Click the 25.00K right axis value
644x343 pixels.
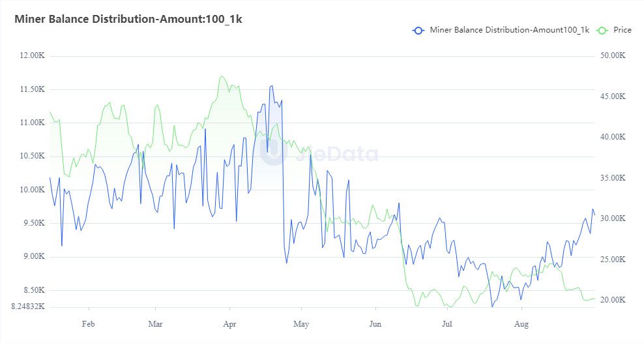pos(613,259)
